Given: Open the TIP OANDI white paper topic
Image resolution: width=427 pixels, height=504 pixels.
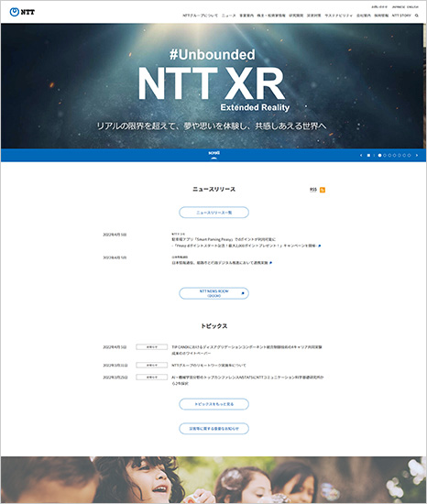Looking at the screenshot, I should coord(246,350).
